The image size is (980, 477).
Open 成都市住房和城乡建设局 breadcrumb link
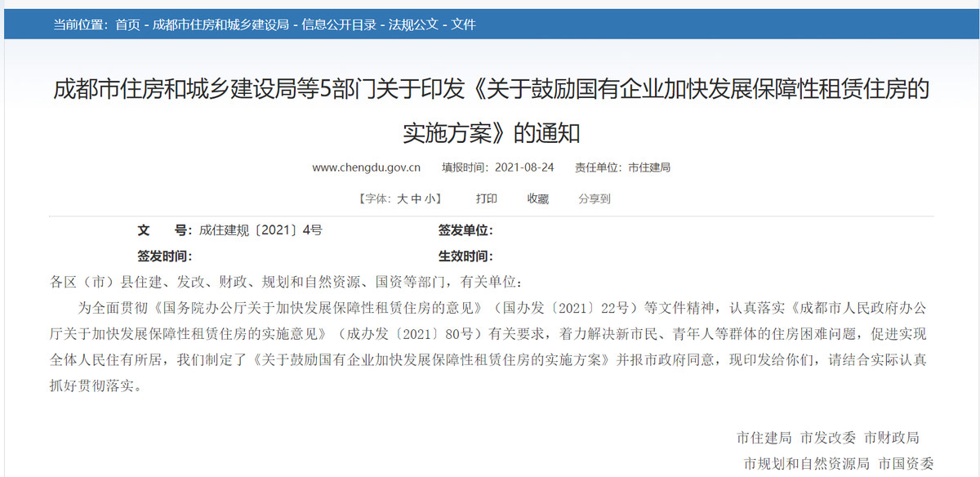click(x=220, y=25)
